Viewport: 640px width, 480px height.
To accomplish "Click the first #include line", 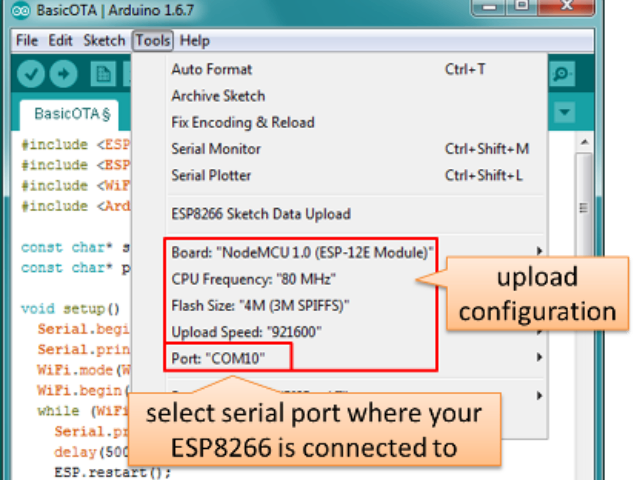I will pyautogui.click(x=76, y=144).
